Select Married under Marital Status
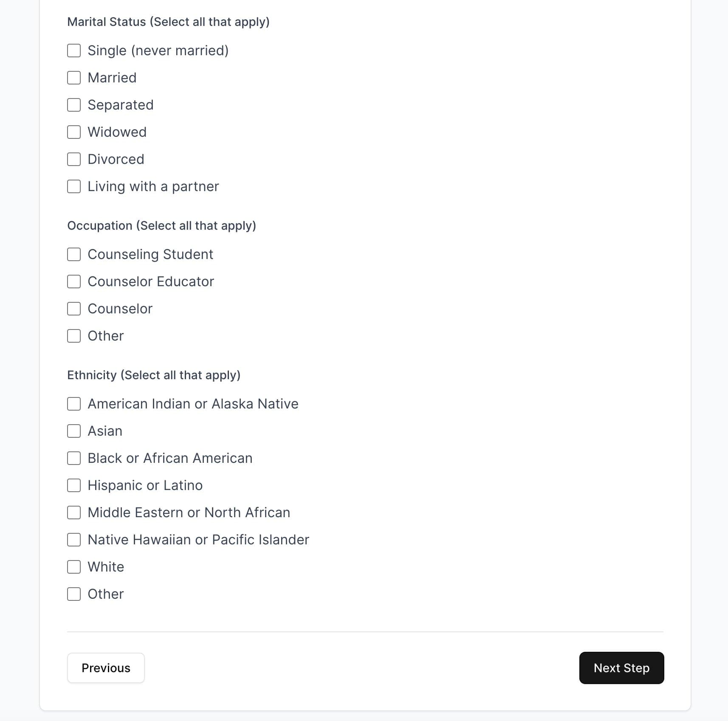Screen dimensions: 728x721 (x=74, y=78)
